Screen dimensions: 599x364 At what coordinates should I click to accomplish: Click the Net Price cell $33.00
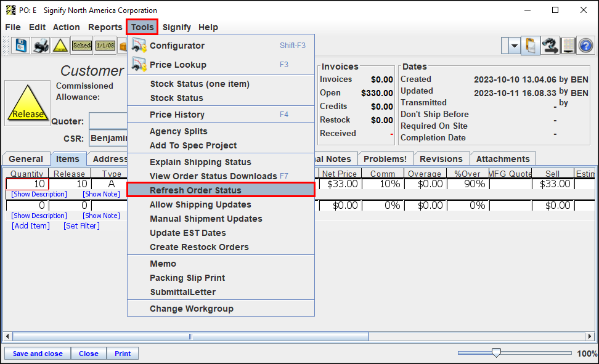tap(340, 184)
